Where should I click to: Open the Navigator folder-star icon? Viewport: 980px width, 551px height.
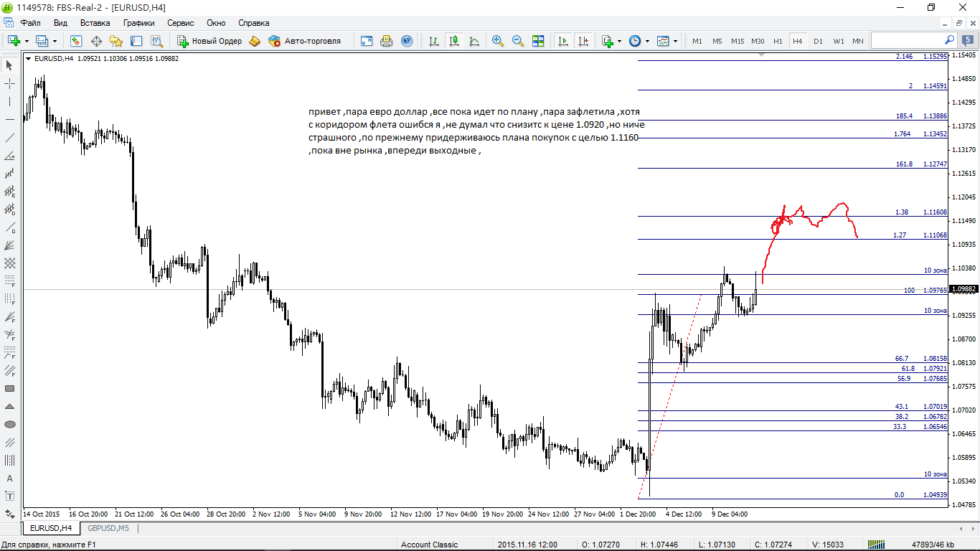click(116, 41)
